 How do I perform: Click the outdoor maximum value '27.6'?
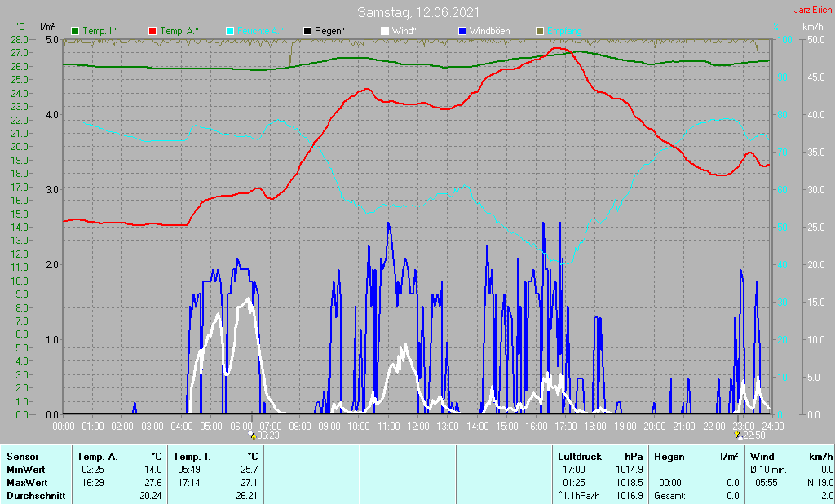click(x=152, y=483)
